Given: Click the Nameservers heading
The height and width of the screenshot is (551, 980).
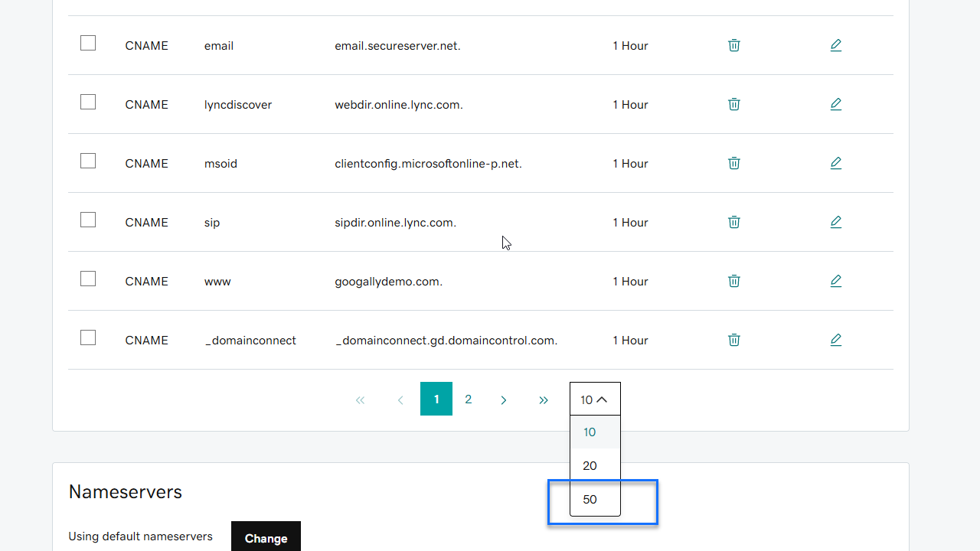Looking at the screenshot, I should 126,491.
